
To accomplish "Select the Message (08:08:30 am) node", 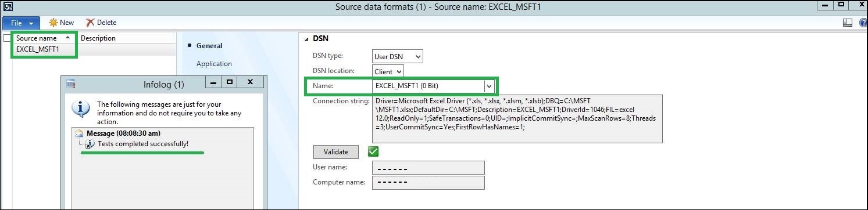I will (x=123, y=133).
